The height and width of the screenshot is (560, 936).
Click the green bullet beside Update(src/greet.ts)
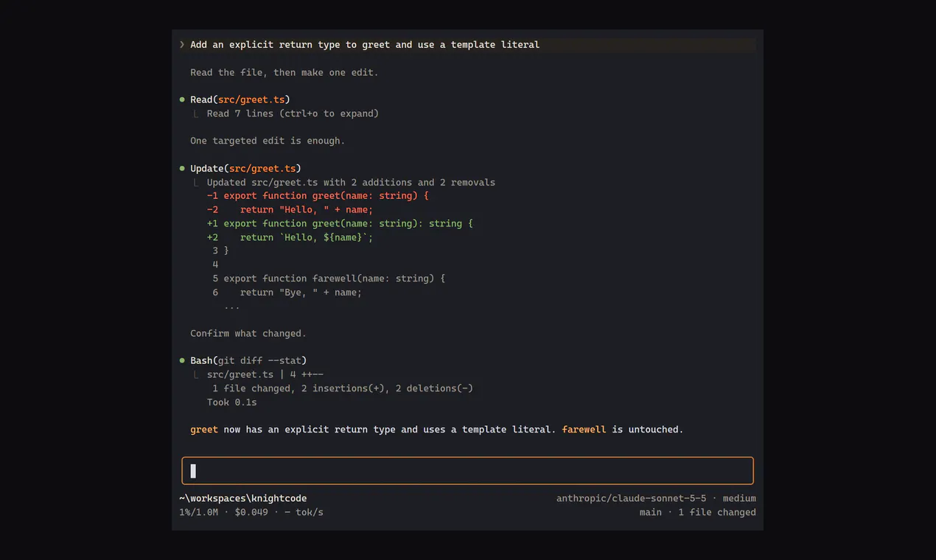(182, 169)
